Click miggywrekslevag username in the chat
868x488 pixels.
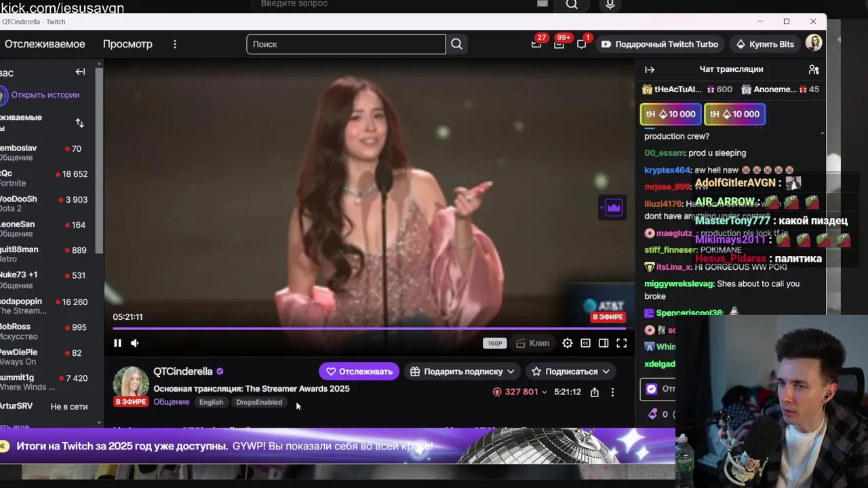coord(678,284)
